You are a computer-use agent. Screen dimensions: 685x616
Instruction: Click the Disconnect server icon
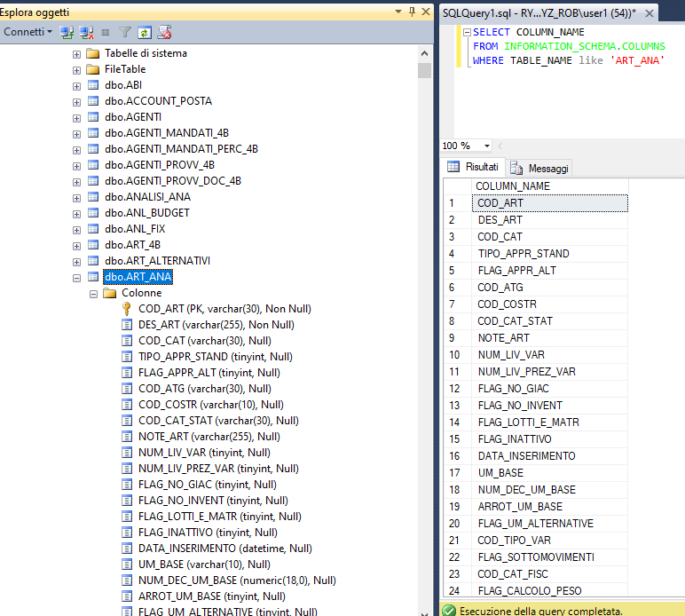click(86, 32)
